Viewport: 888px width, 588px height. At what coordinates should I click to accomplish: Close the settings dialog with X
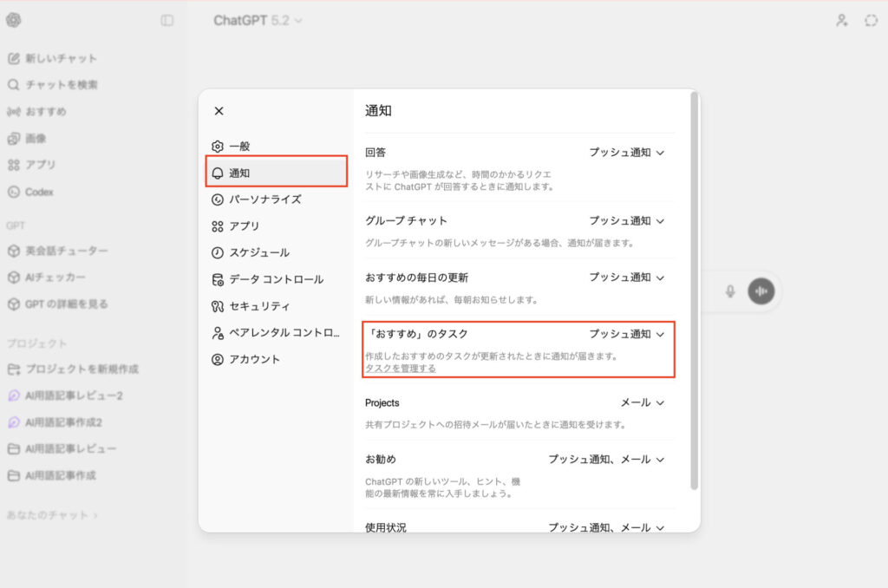219,111
